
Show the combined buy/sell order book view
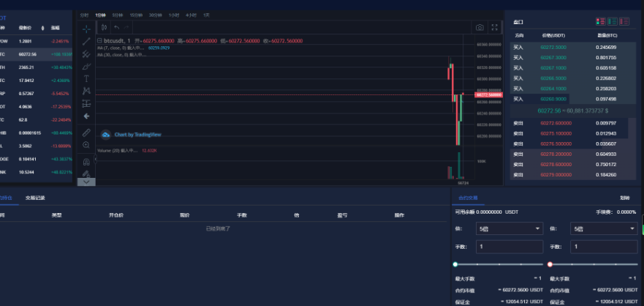tap(600, 22)
